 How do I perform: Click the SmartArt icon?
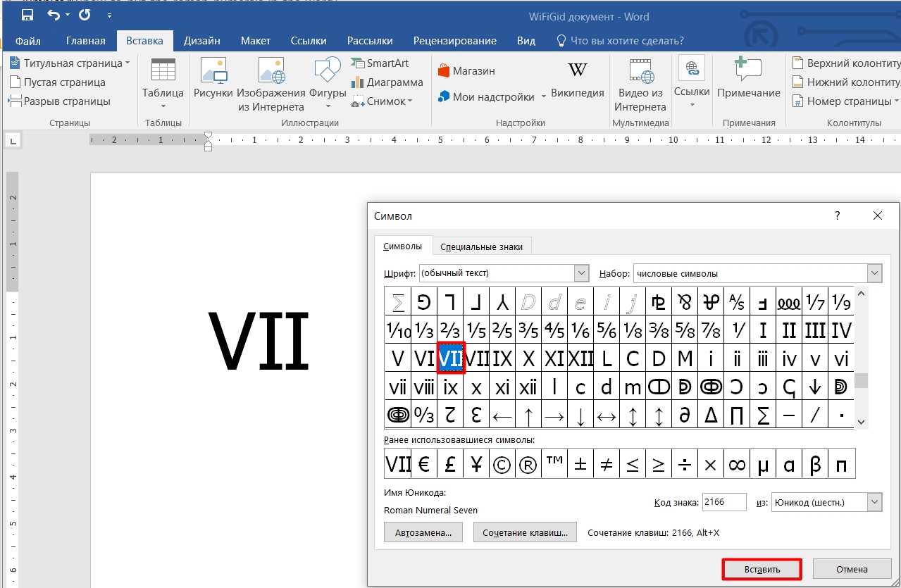[358, 63]
